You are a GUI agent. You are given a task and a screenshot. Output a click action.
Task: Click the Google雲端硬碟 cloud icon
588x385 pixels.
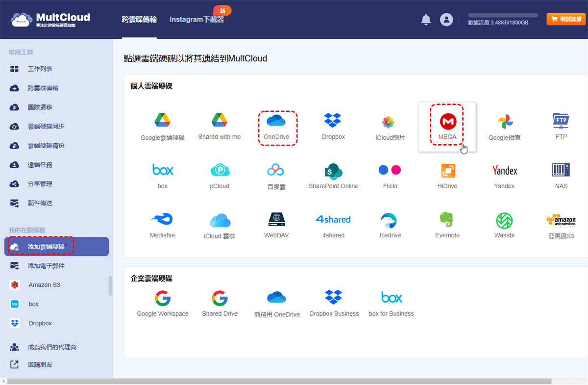coord(162,120)
